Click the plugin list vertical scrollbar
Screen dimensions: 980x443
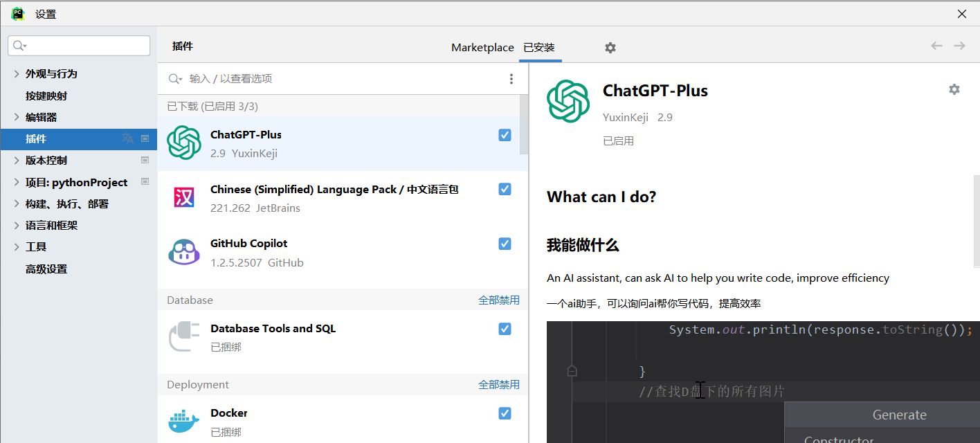pyautogui.click(x=524, y=125)
